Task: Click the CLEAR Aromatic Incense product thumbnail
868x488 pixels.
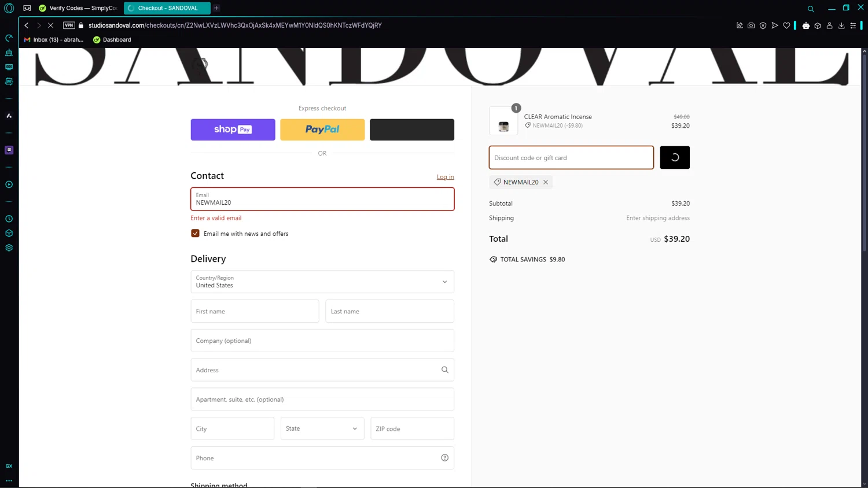Action: coord(503,121)
